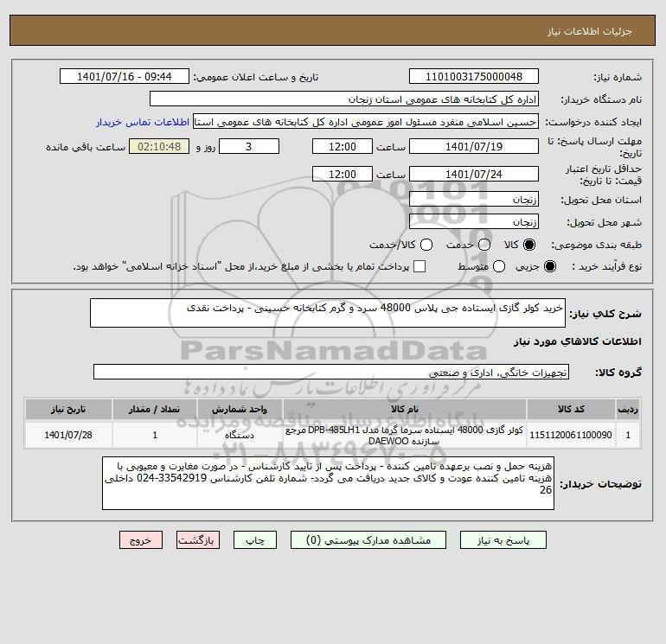Open مشاهده مدارک پیوستی (0) button

click(x=368, y=540)
